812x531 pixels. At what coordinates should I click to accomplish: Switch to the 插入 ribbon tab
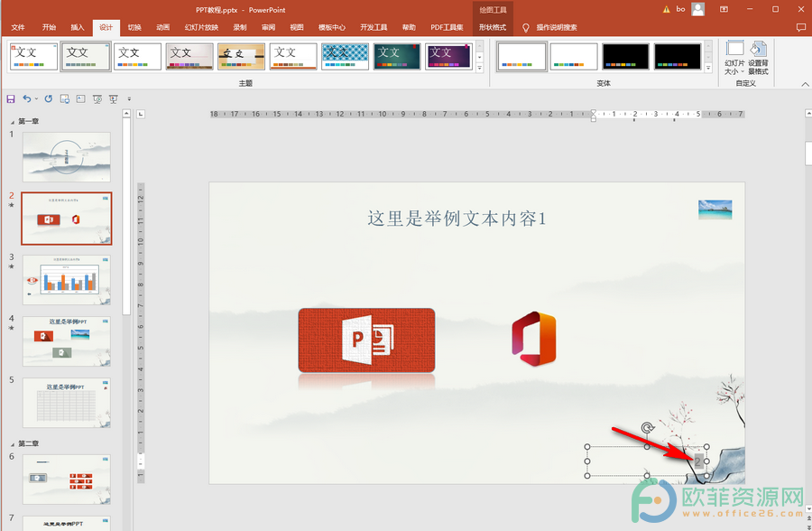click(x=78, y=27)
